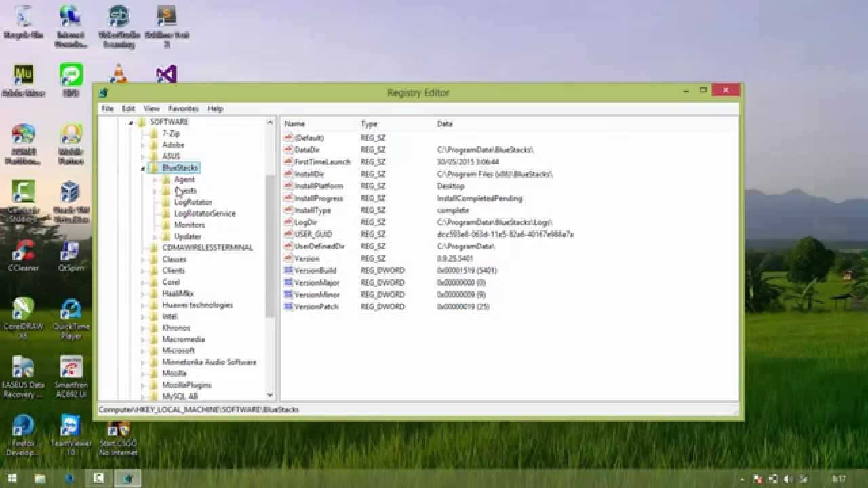Click the 0.9.25.5401 version data

[x=455, y=259]
